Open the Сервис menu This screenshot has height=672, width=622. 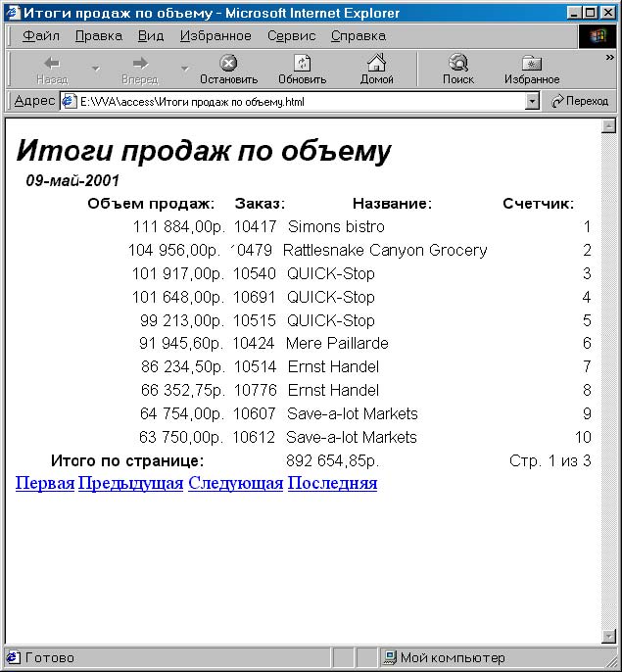click(x=291, y=35)
